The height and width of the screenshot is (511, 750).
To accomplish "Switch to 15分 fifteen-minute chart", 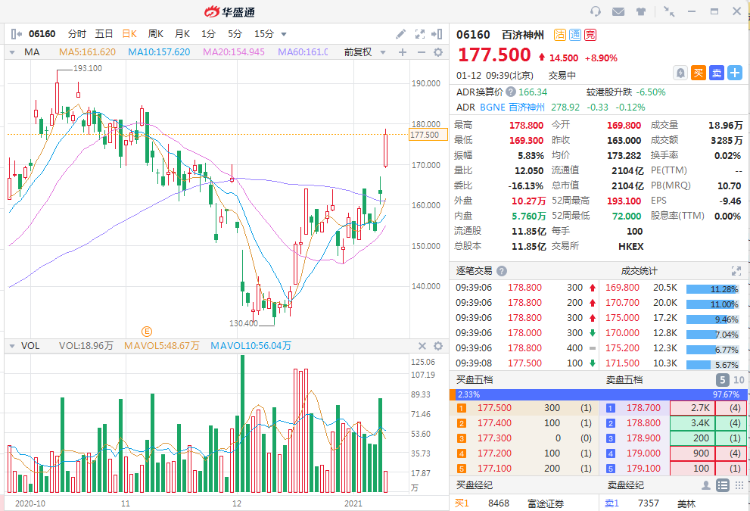I will point(264,34).
